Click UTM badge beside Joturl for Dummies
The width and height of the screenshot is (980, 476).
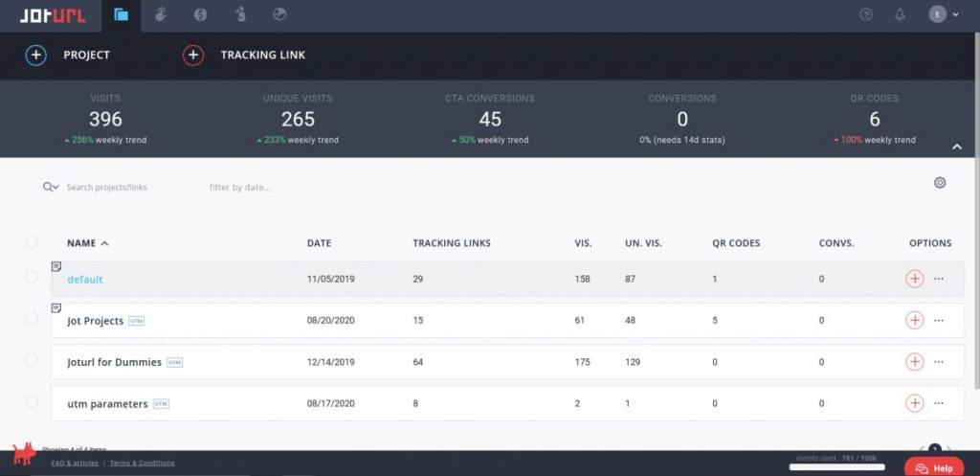174,362
